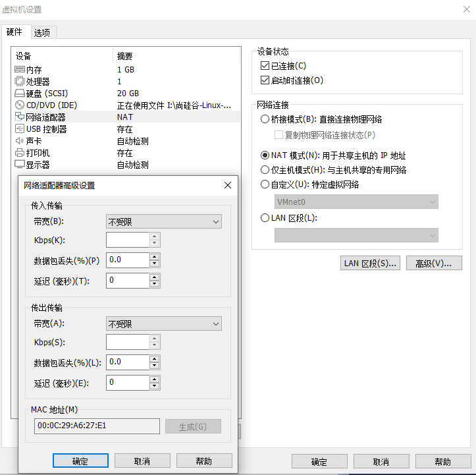Decrease incoming 延迟(毫秒)(T) with down arrow
The image size is (476, 475).
(x=155, y=284)
